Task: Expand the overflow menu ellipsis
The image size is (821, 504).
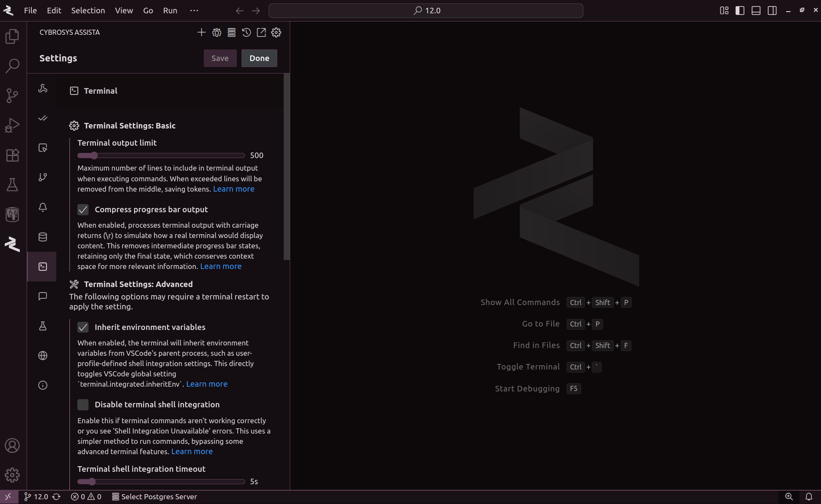Action: [x=194, y=10]
